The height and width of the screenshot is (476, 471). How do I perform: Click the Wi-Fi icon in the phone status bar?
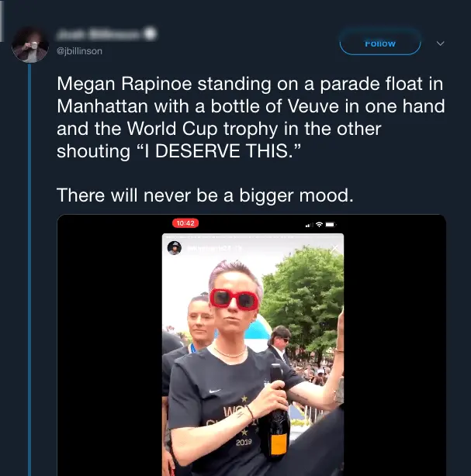[x=319, y=224]
